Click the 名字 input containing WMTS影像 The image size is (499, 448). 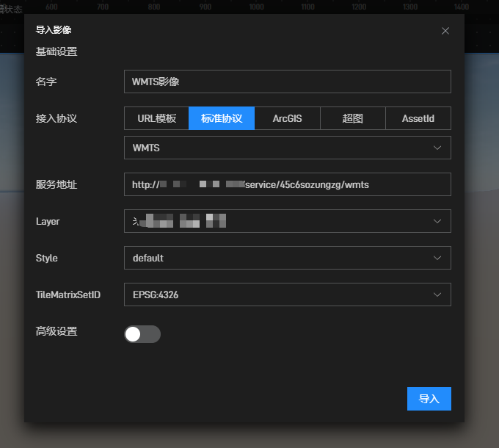287,82
